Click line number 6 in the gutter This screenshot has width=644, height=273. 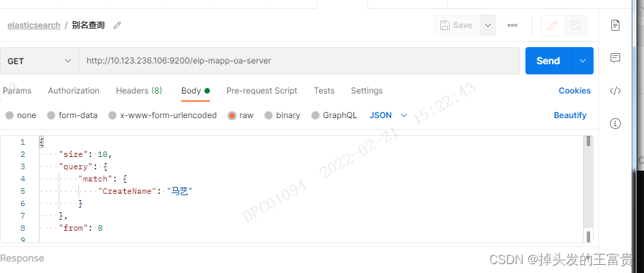click(22, 204)
